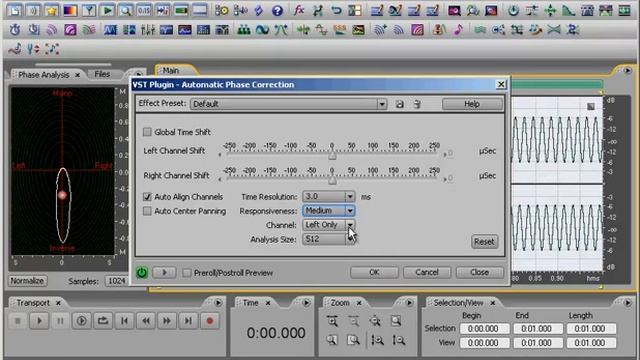Select the Selection/View panel tab
640x360 pixels.
coord(458,303)
